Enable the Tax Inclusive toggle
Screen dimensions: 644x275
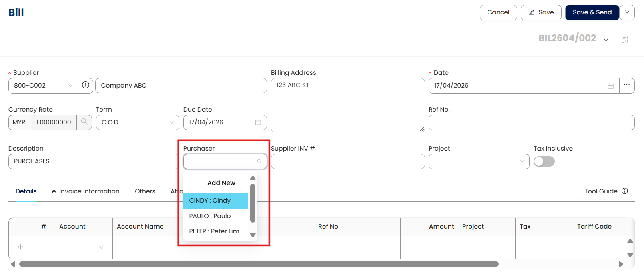point(544,161)
